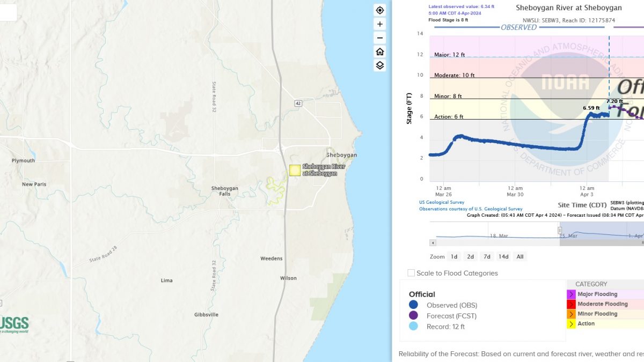Click the Major Flooding category label
This screenshot has width=644, height=362.
point(597,294)
